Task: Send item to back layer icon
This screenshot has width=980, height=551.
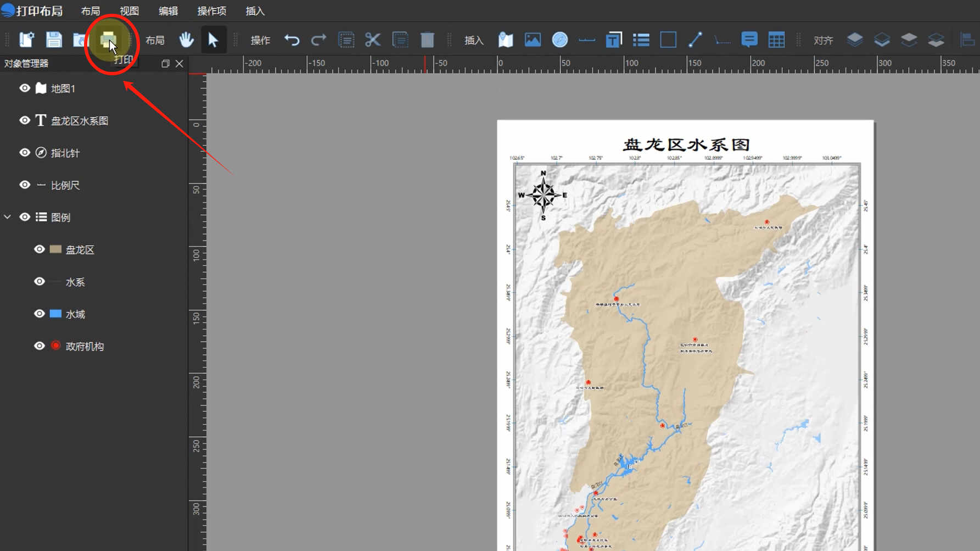Action: [x=936, y=40]
